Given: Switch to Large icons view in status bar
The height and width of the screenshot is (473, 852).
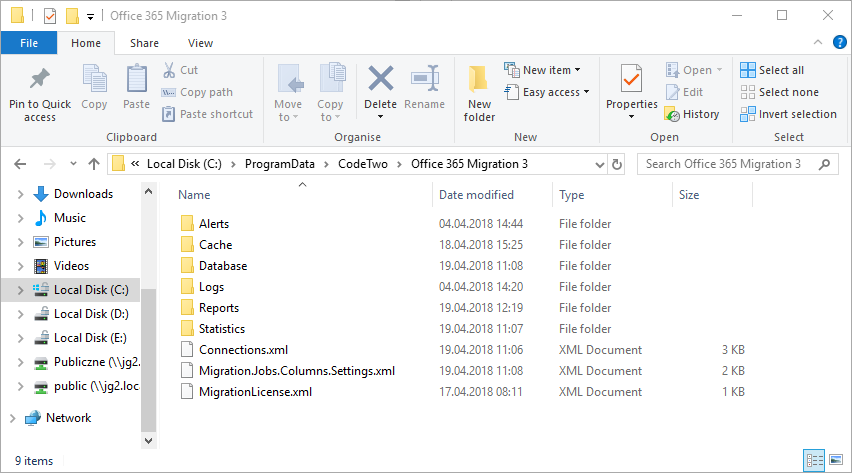Looking at the screenshot, I should click(836, 461).
